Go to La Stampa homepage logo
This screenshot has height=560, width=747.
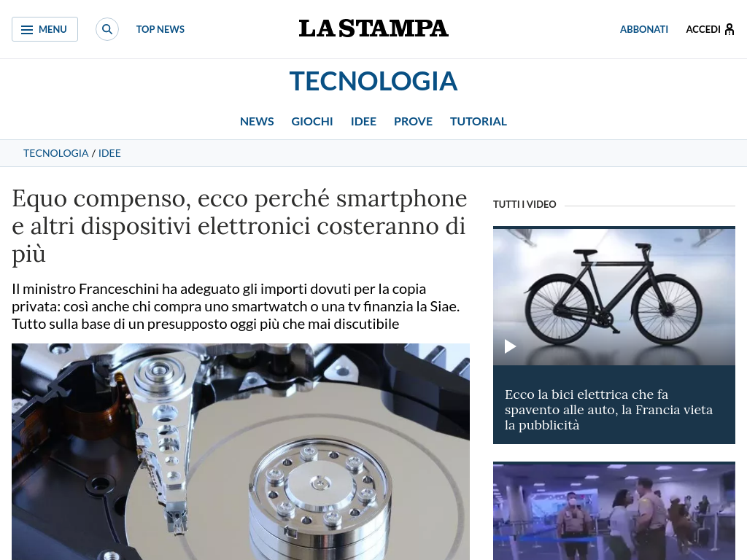373,28
